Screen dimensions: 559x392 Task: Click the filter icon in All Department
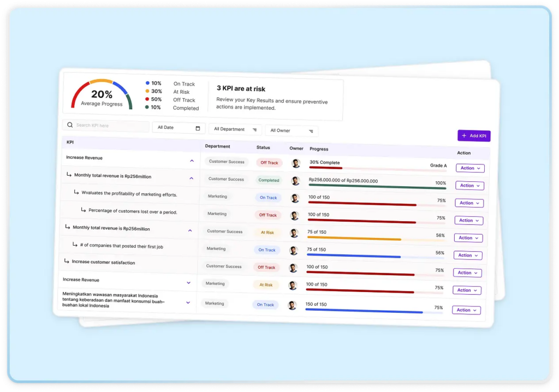254,130
